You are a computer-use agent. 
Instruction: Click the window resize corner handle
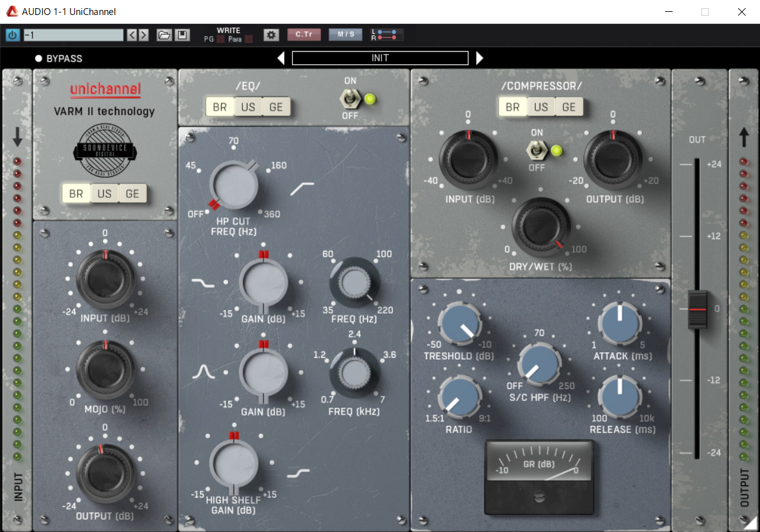751,522
